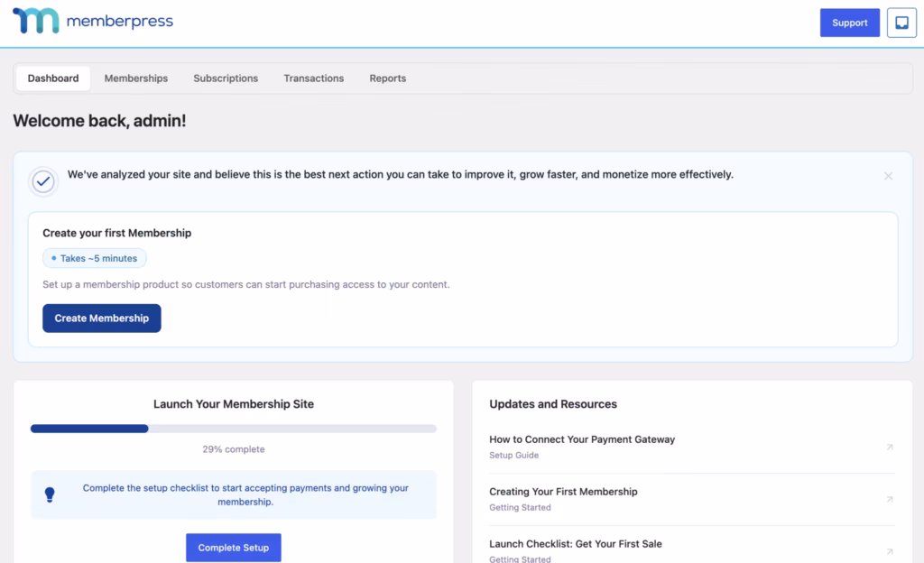924x563 pixels.
Task: Switch to the Memberships tab
Action: pos(136,78)
